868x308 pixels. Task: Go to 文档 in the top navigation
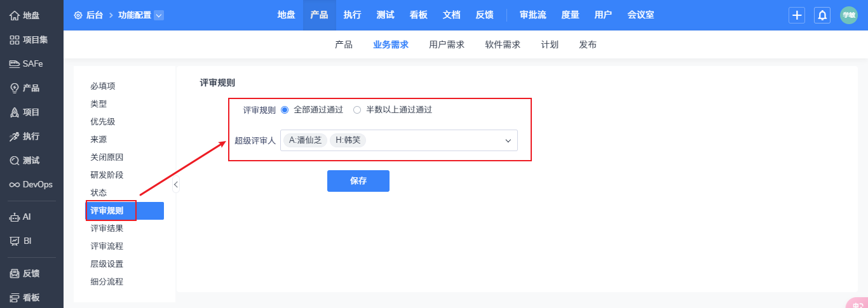click(x=451, y=15)
